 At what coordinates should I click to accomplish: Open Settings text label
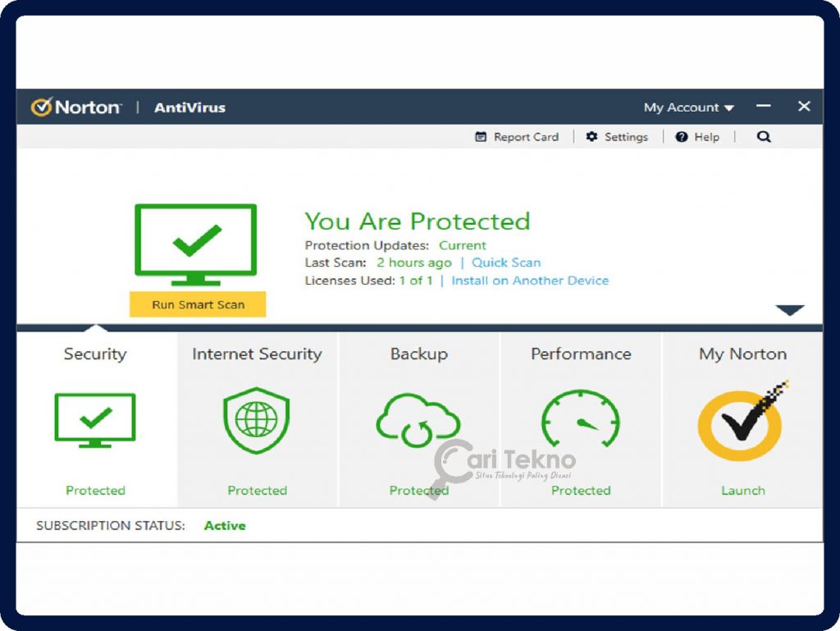[626, 137]
